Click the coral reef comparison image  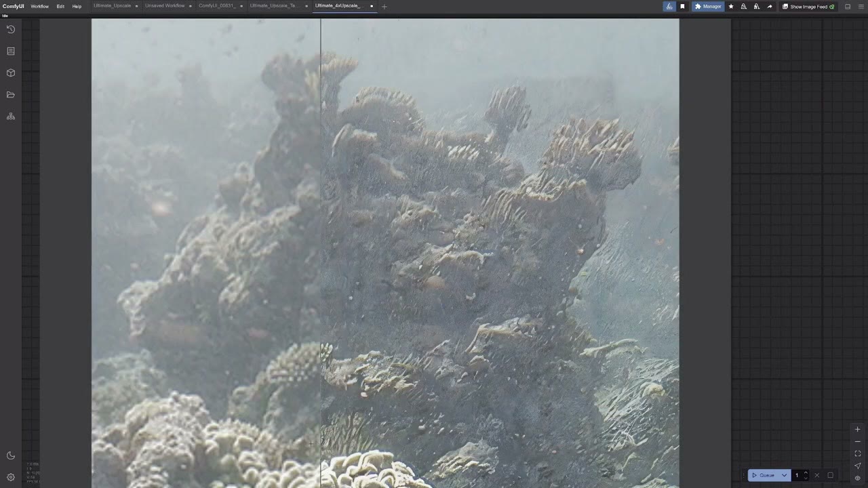[385, 253]
